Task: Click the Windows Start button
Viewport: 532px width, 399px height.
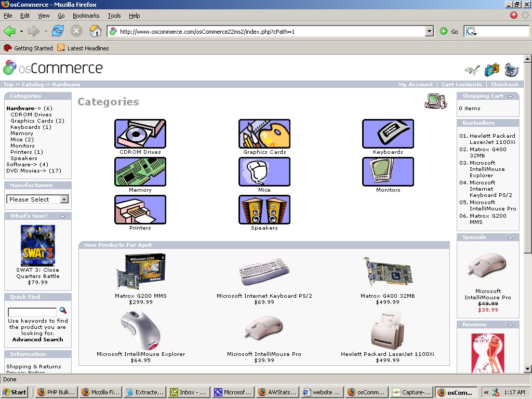Action: (x=14, y=392)
